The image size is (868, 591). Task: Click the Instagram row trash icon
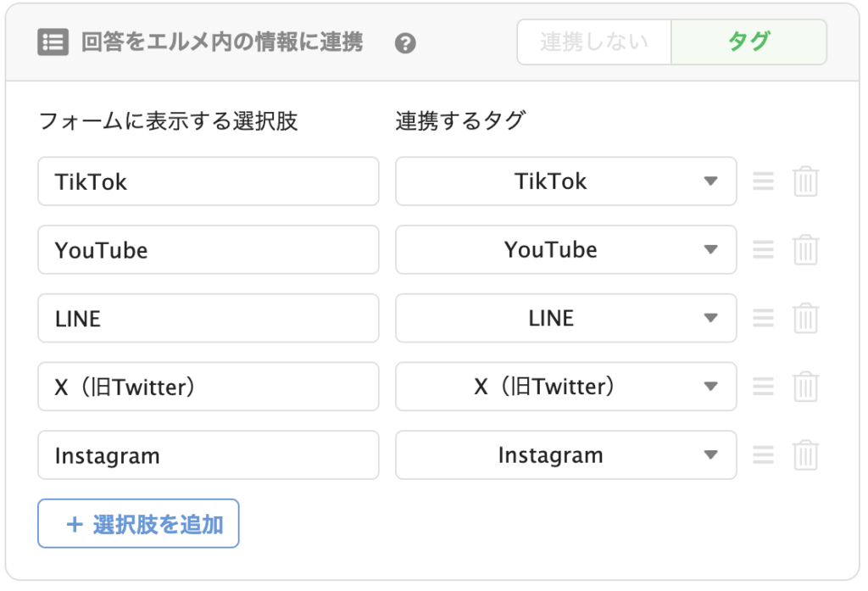click(x=805, y=455)
